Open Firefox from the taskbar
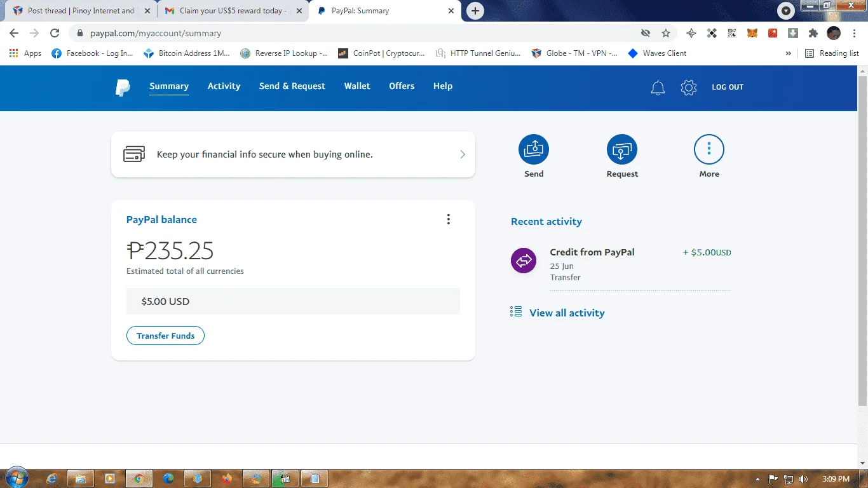868x488 pixels. [227, 478]
